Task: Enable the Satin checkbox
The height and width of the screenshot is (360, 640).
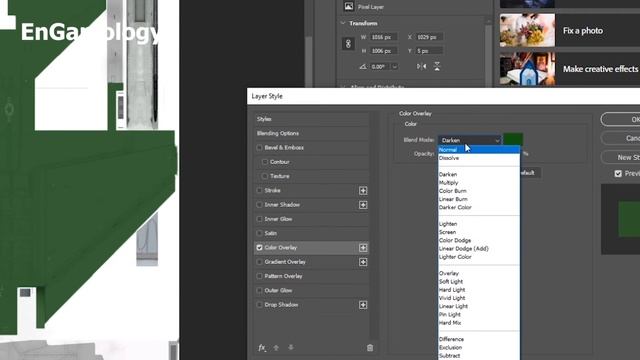Action: (x=259, y=233)
